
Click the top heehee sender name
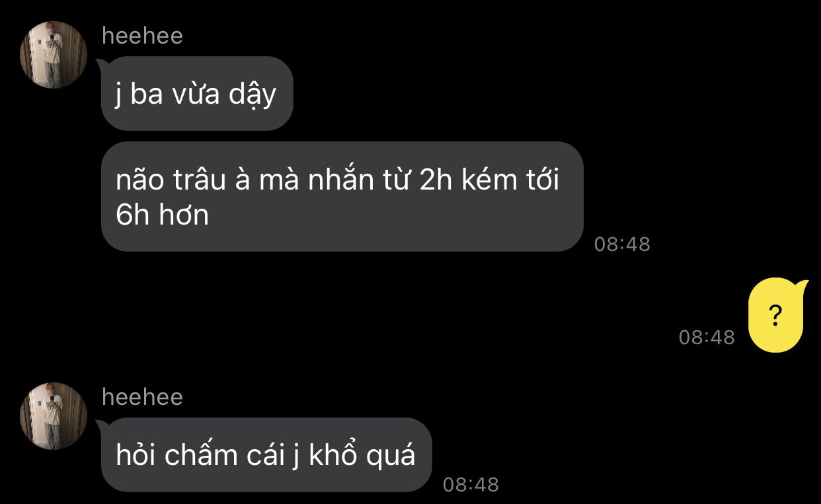(x=142, y=36)
